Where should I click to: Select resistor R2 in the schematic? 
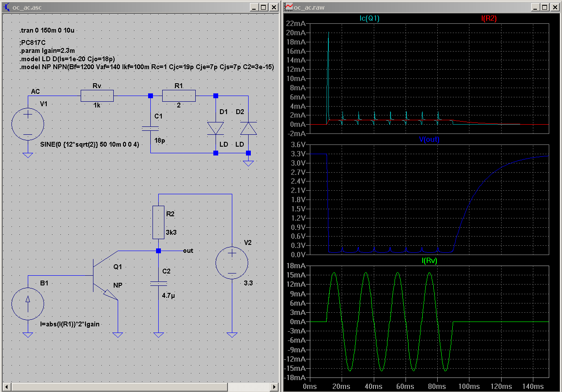[158, 222]
